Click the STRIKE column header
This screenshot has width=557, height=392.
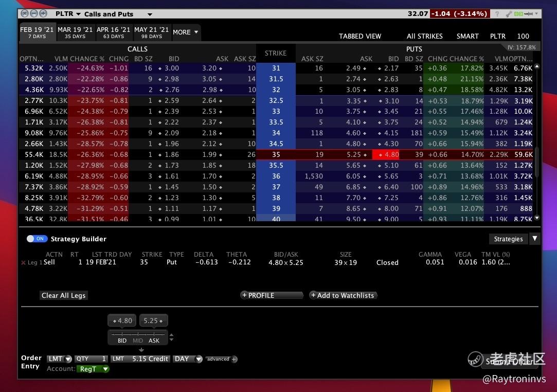coord(275,54)
